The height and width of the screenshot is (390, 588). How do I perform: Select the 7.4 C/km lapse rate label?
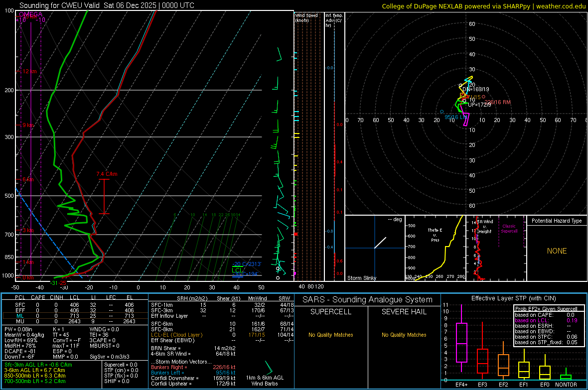point(107,174)
